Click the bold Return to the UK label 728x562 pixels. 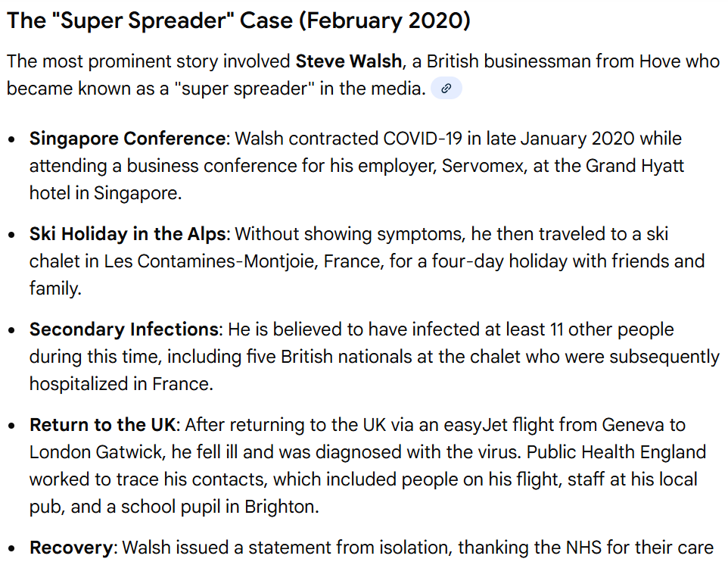click(x=103, y=425)
